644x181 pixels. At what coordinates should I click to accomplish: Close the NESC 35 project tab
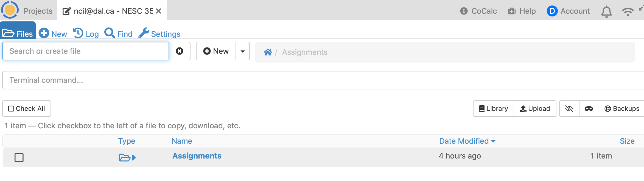click(x=159, y=11)
